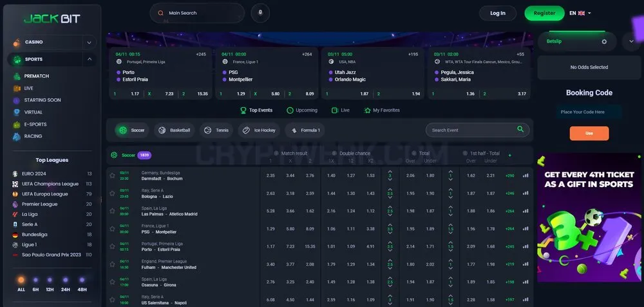The width and height of the screenshot is (644, 307).
Task: Collapse the Sports menu chevron
Action: (89, 59)
